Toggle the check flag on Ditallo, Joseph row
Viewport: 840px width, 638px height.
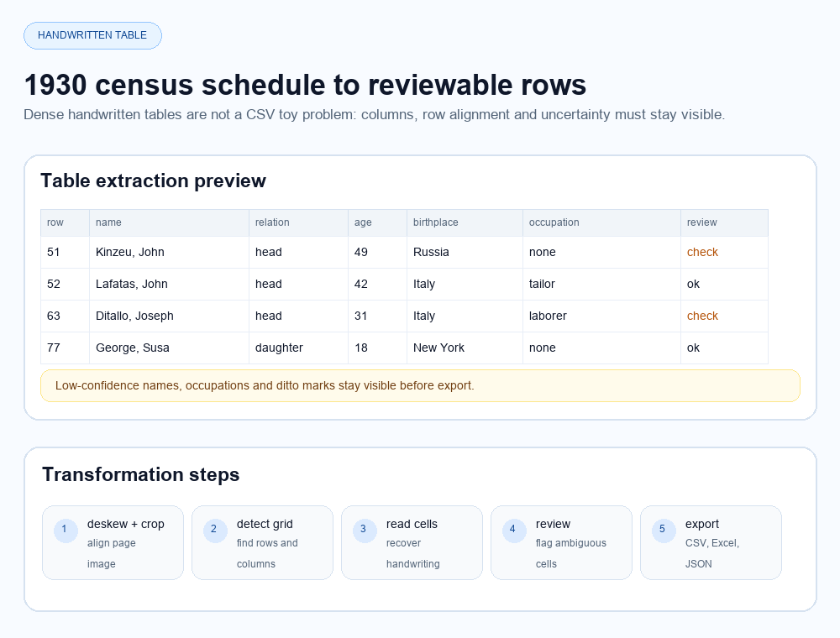pyautogui.click(x=702, y=316)
